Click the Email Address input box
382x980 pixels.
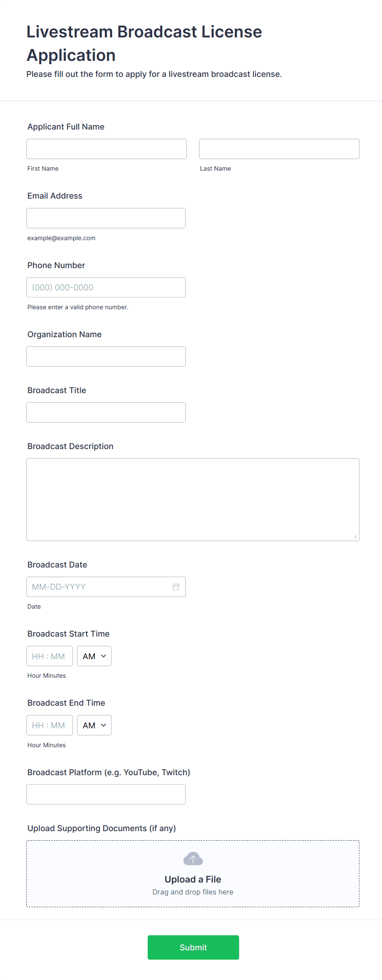tap(106, 218)
